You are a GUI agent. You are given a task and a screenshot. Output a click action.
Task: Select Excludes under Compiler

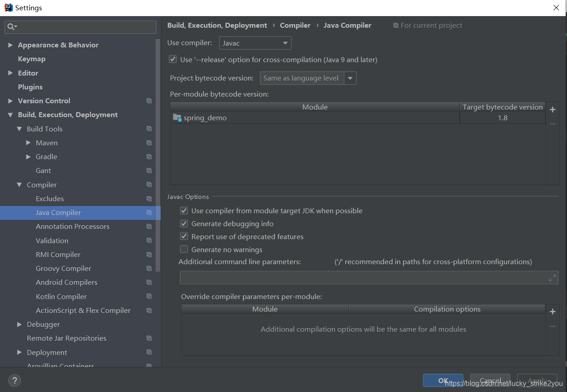coord(50,199)
